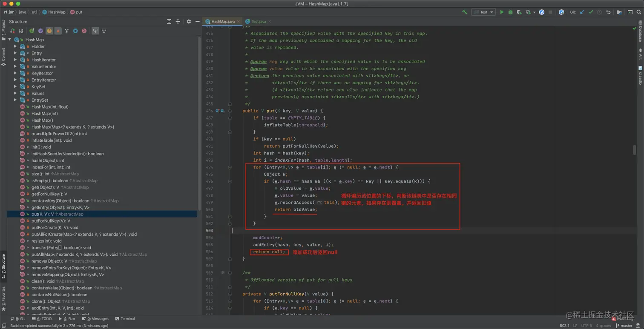Select resize(int): void in Structure

click(46, 241)
